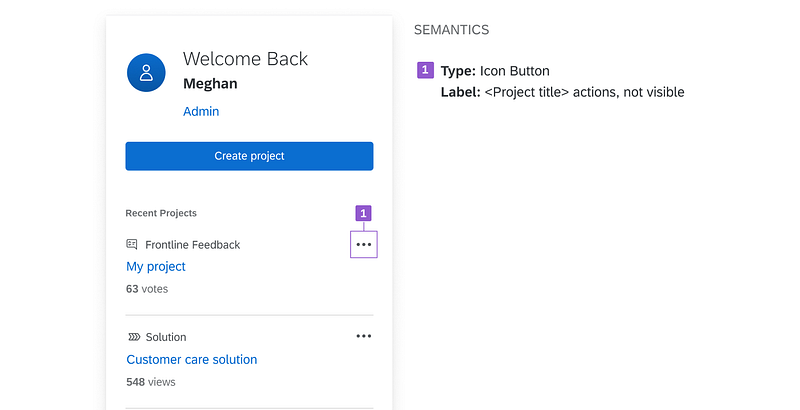The image size is (800, 410).
Task: Click the 548 views count
Action: point(150,382)
